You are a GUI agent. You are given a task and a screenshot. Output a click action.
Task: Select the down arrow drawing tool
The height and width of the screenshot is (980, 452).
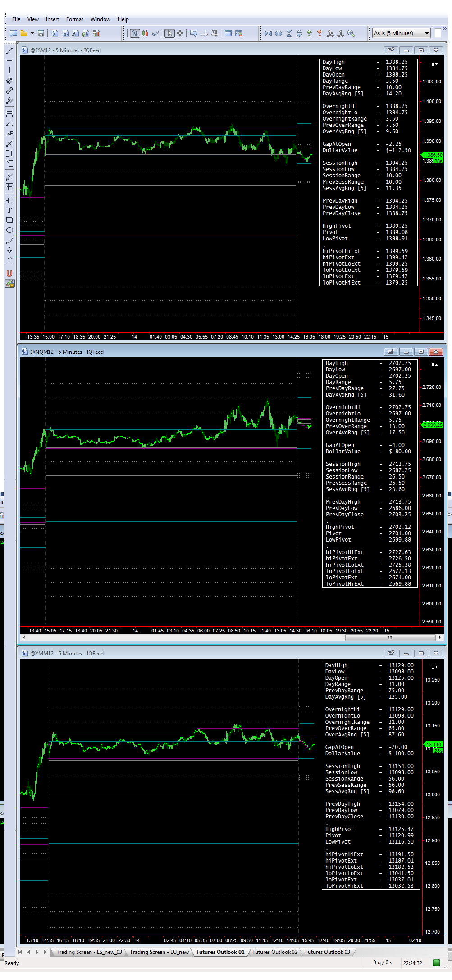(x=9, y=250)
